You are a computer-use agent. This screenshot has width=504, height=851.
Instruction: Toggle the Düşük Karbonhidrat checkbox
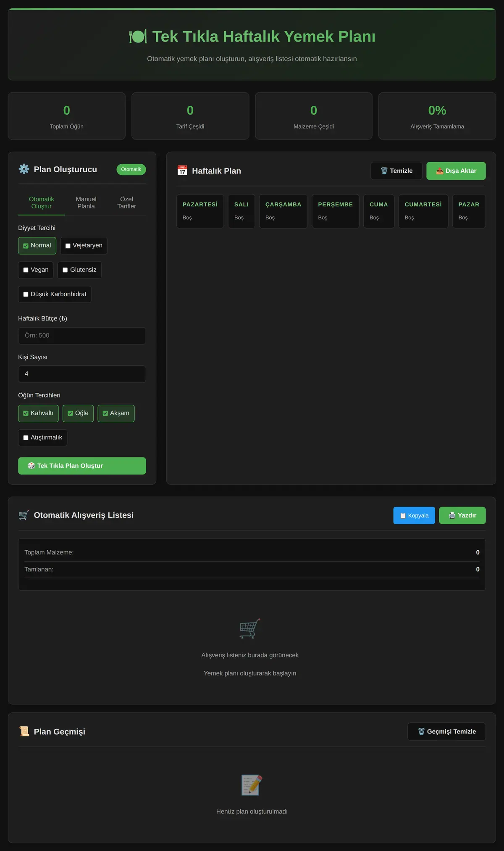[26, 294]
